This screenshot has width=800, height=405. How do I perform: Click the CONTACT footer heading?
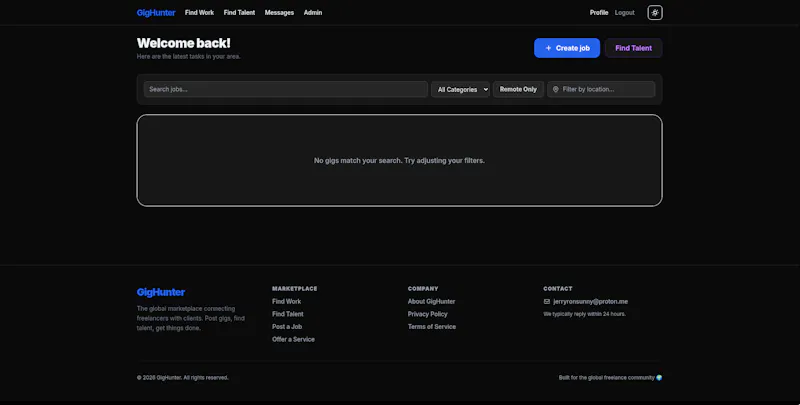[558, 289]
